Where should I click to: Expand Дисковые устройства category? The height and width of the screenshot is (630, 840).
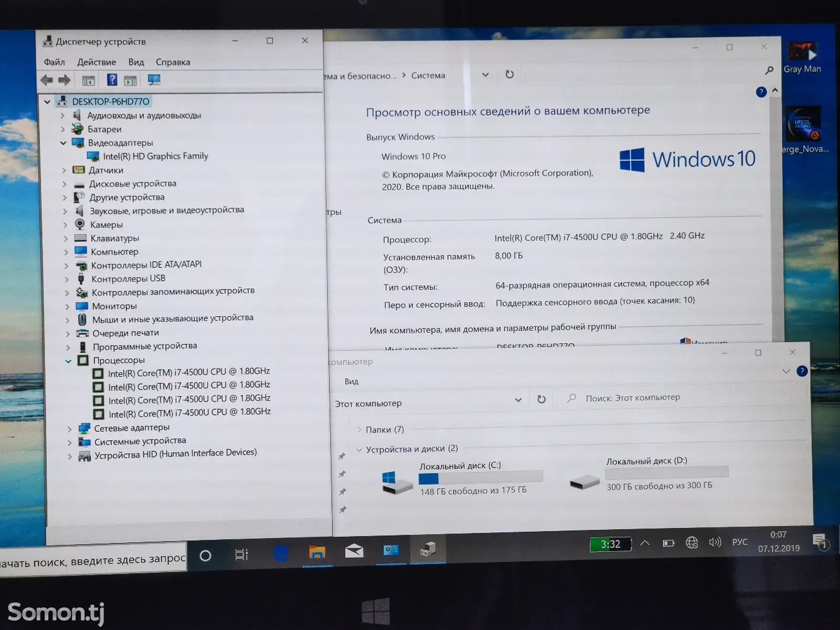click(65, 184)
